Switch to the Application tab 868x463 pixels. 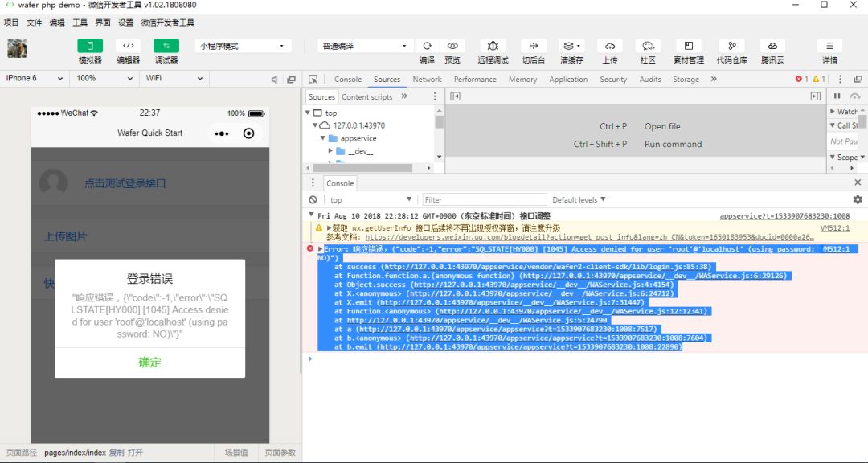point(568,80)
